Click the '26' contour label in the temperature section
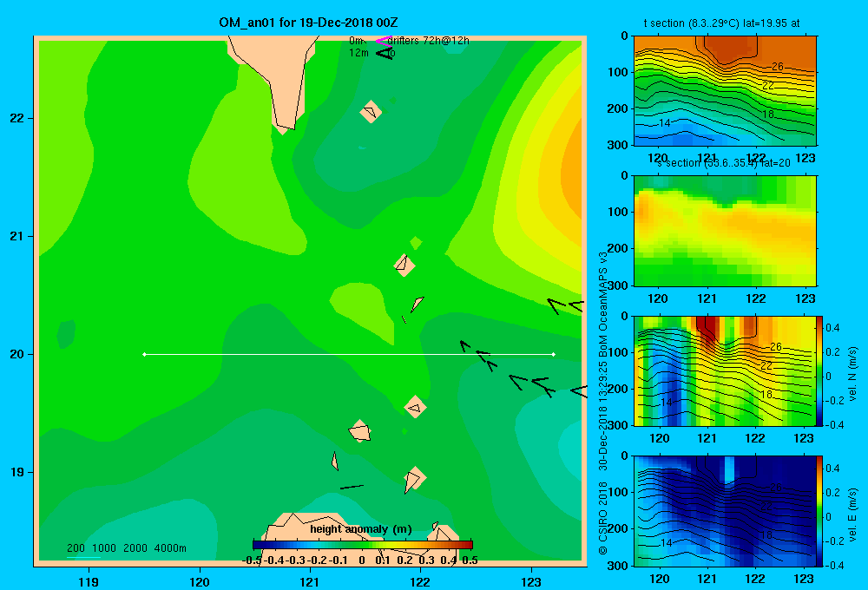868x590 pixels. [778, 67]
